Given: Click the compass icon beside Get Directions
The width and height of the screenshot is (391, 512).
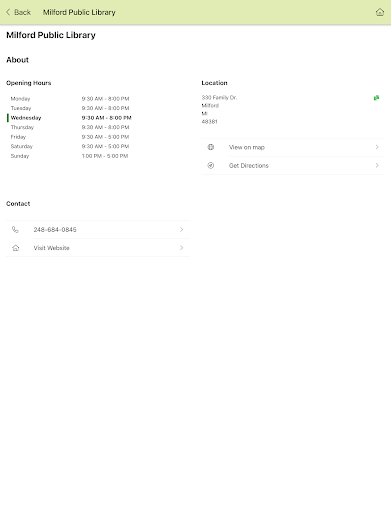Looking at the screenshot, I should pyautogui.click(x=211, y=165).
